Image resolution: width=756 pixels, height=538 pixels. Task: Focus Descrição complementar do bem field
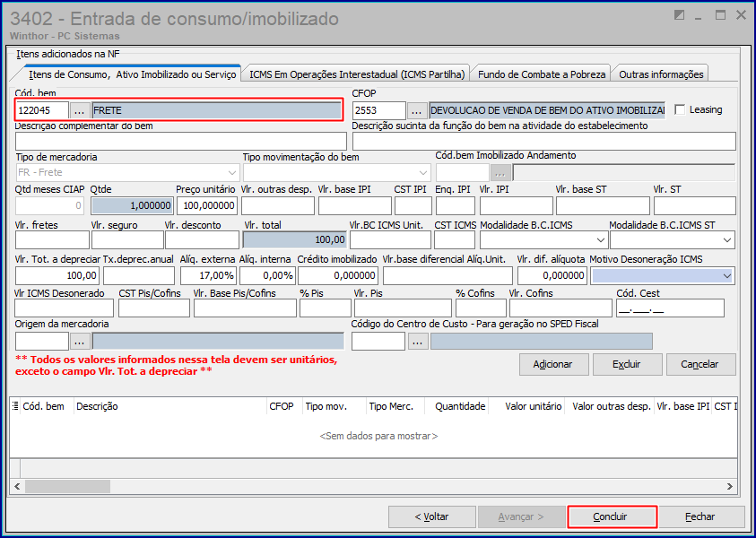[x=181, y=142]
